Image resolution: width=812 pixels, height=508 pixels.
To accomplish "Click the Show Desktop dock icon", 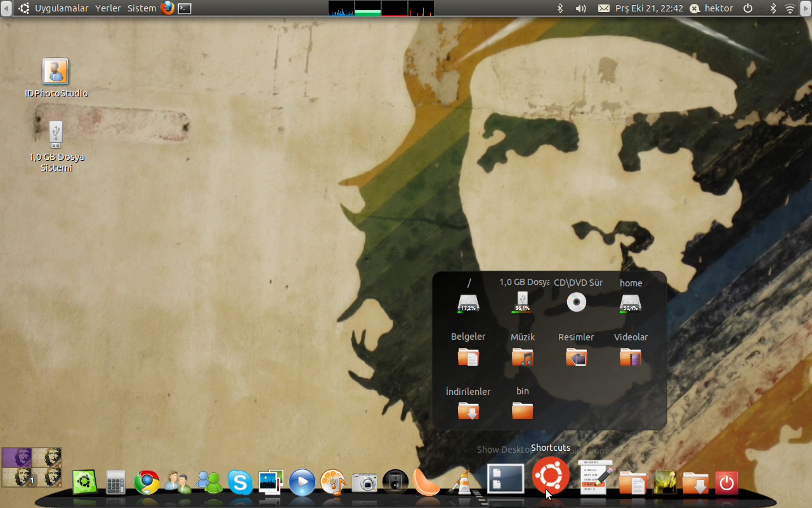I will click(x=506, y=479).
